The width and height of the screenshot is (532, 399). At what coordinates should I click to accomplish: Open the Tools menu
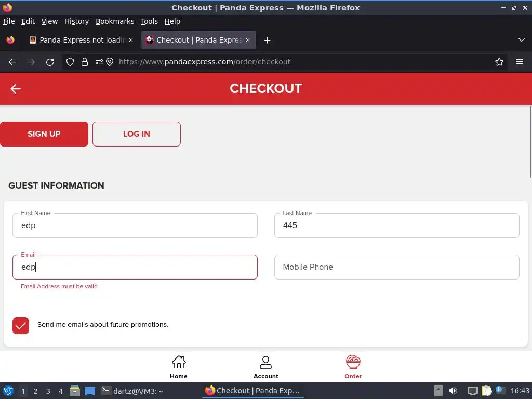(x=149, y=21)
